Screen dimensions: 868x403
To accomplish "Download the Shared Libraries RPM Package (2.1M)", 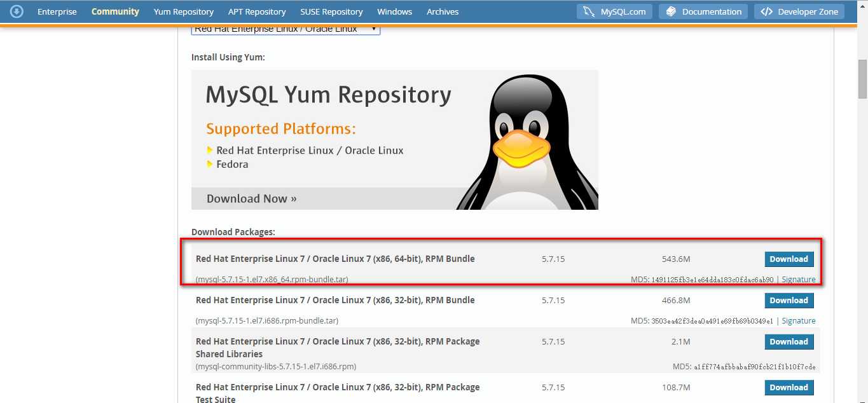I will pyautogui.click(x=789, y=341).
